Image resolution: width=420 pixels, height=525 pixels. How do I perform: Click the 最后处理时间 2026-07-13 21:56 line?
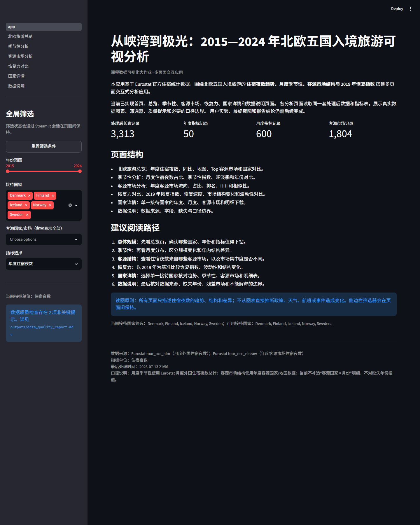139,367
